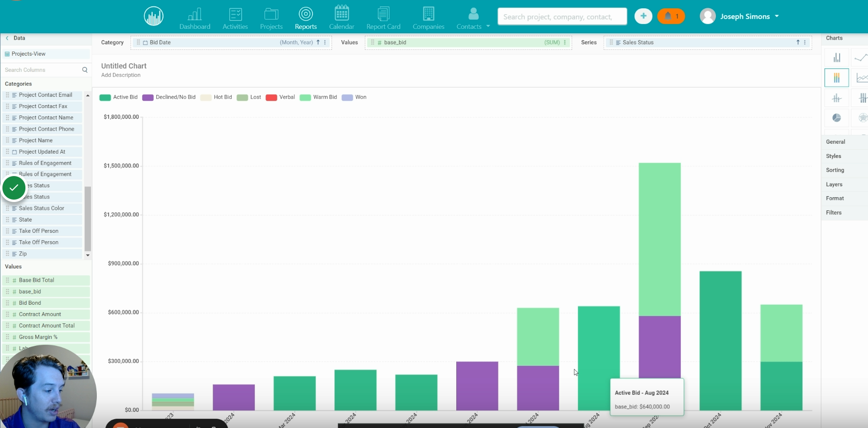Toggle Warm Bid series in legend
The image size is (868, 428).
[318, 97]
